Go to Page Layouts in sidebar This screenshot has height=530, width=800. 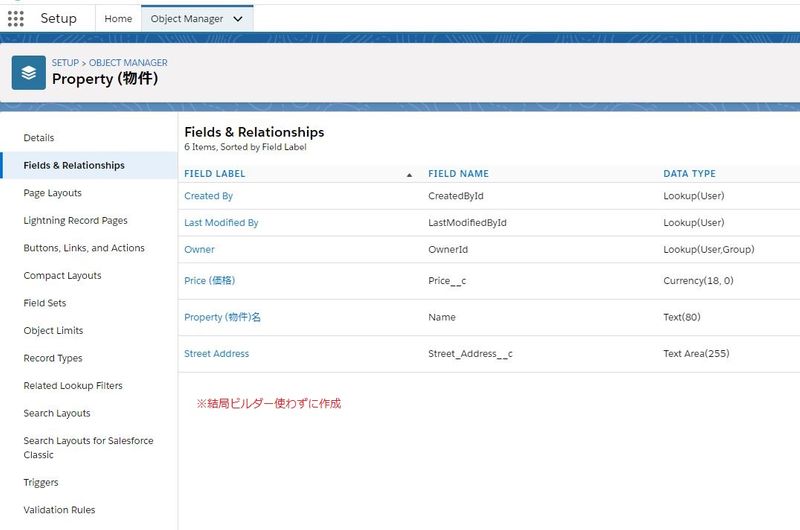(x=53, y=193)
